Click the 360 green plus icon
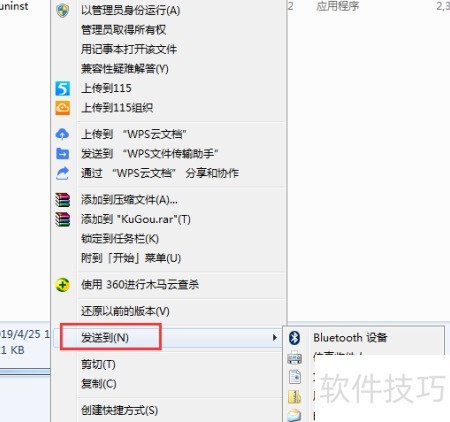Screen dimensions: 450x422 62,285
